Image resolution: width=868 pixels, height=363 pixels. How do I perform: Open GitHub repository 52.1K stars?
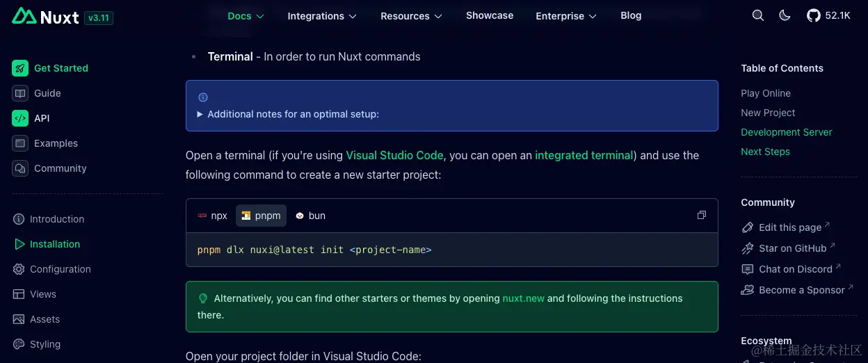pyautogui.click(x=829, y=15)
